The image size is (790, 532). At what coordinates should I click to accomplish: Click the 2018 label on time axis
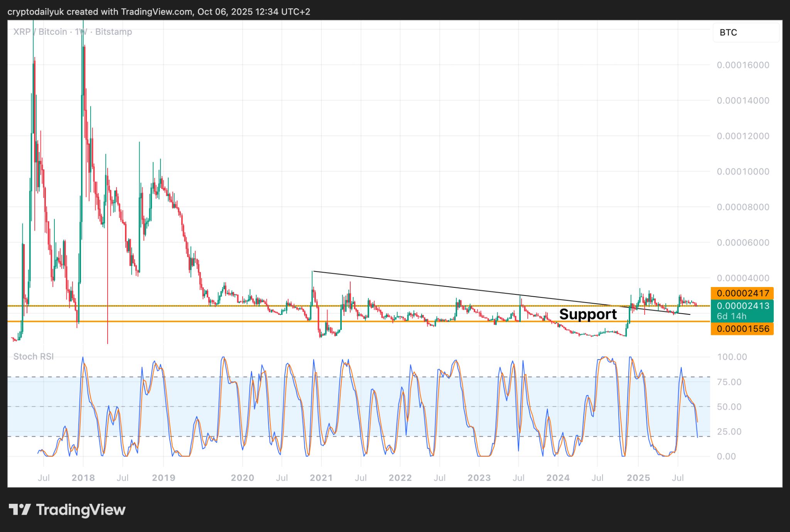tap(83, 478)
